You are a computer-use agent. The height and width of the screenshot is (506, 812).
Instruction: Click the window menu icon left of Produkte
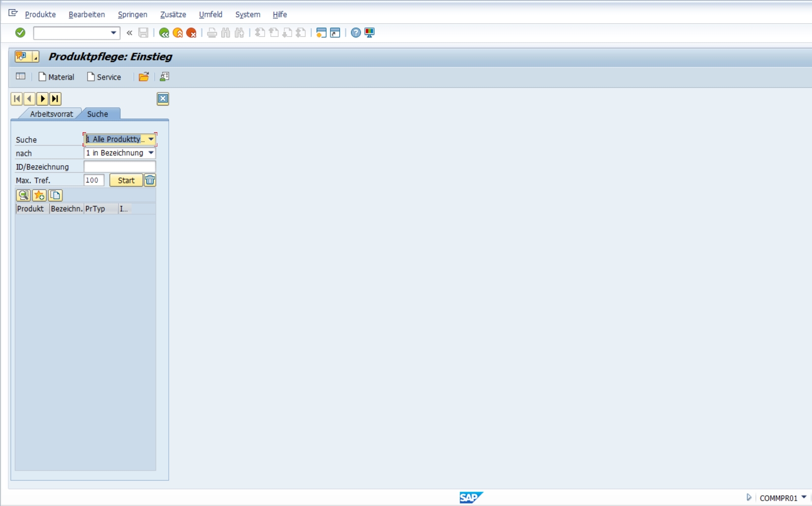point(13,13)
